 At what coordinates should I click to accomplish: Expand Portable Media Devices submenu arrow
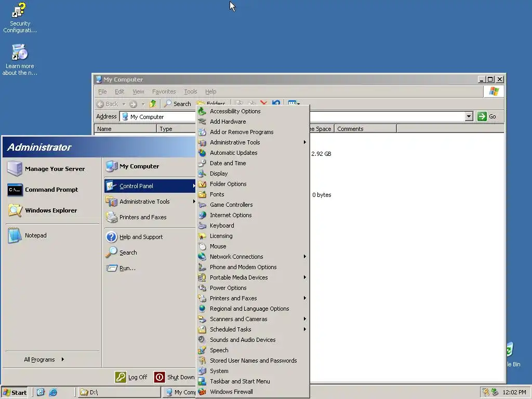(304, 277)
